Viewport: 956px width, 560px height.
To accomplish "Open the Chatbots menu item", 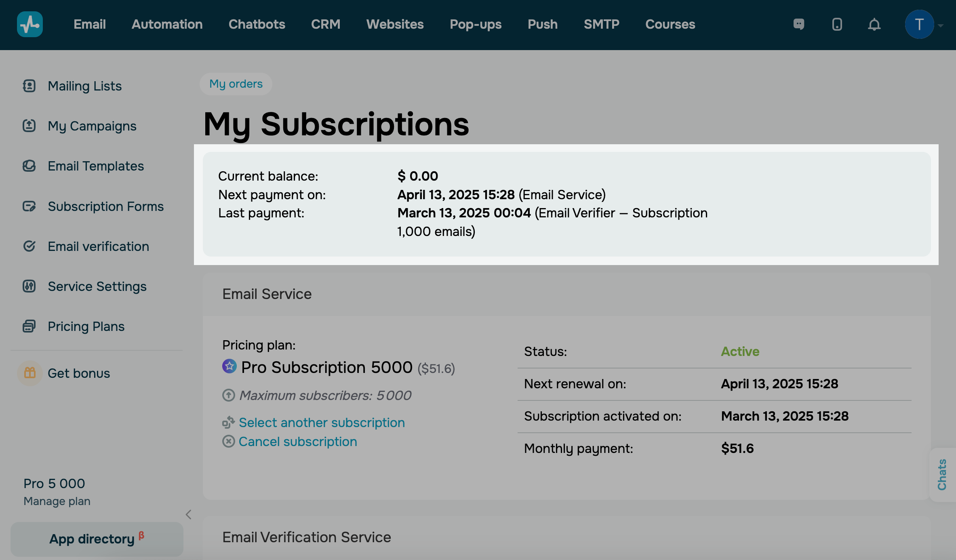I will pos(257,24).
